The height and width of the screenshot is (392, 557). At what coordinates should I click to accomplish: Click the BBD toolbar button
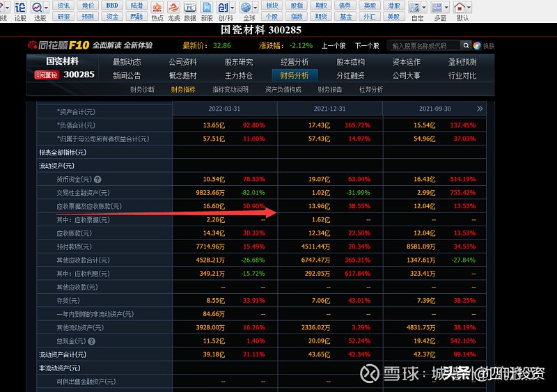(x=112, y=6)
